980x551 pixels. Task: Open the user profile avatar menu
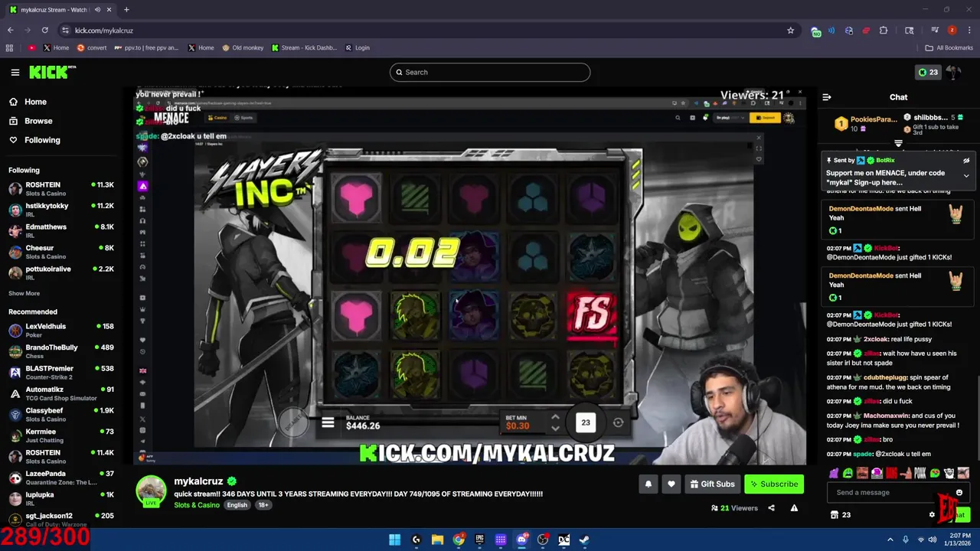[x=954, y=72]
